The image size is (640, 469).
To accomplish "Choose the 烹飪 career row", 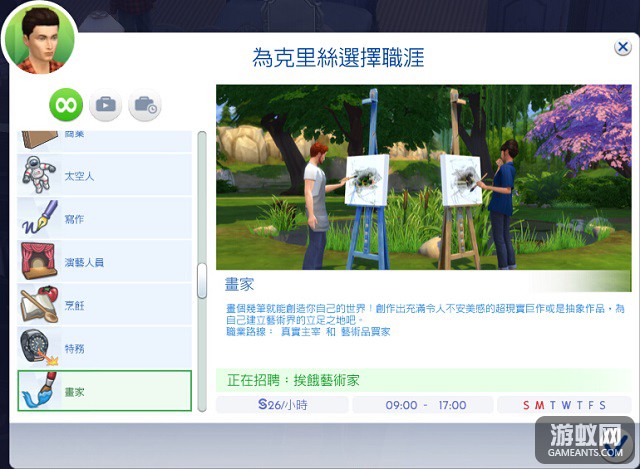I will (104, 305).
